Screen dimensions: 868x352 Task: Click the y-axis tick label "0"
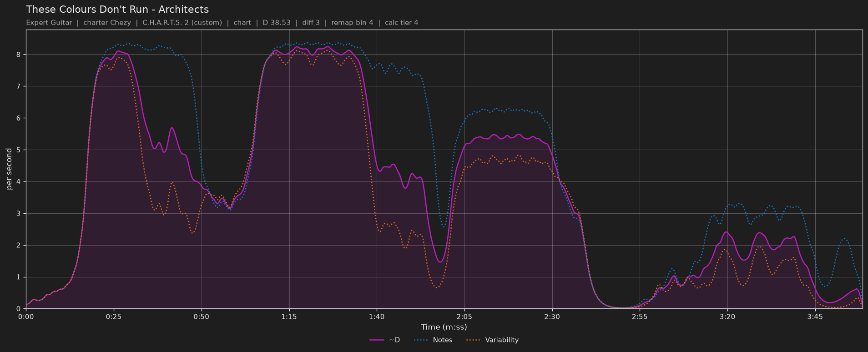click(x=19, y=309)
